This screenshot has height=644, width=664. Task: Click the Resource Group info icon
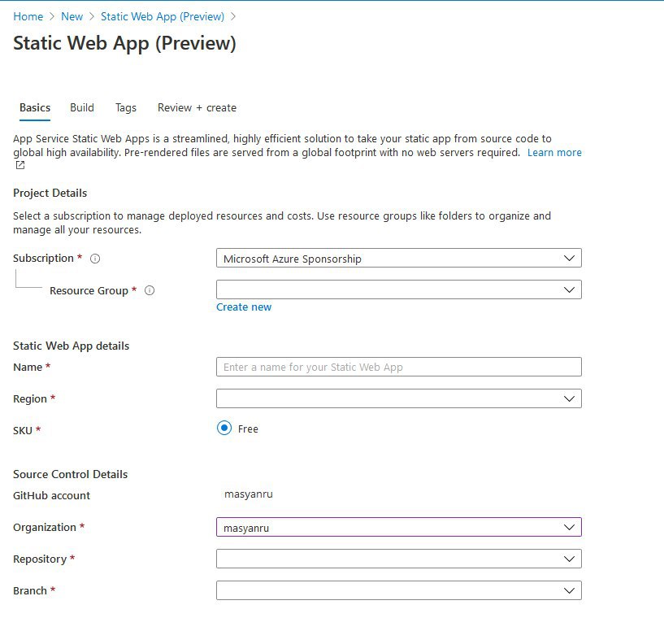pos(150,290)
